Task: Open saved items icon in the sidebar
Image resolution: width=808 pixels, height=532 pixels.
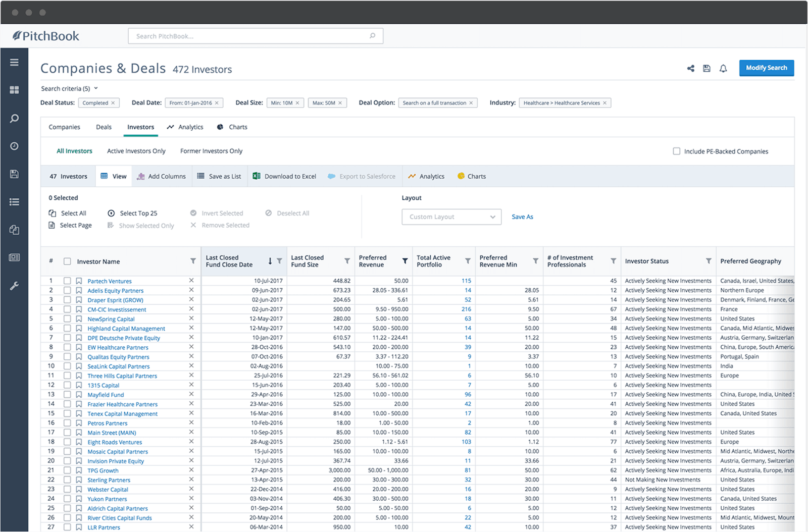Action: [x=14, y=174]
